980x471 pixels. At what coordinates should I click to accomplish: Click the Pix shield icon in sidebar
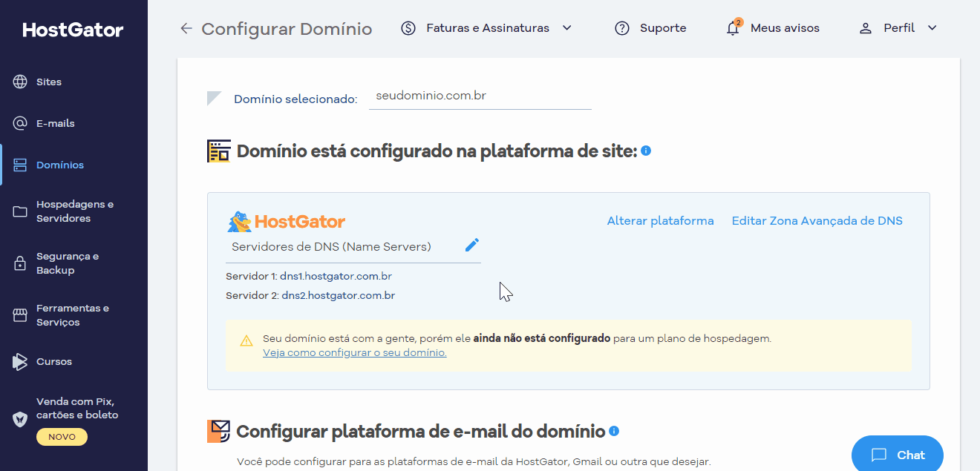[20, 419]
